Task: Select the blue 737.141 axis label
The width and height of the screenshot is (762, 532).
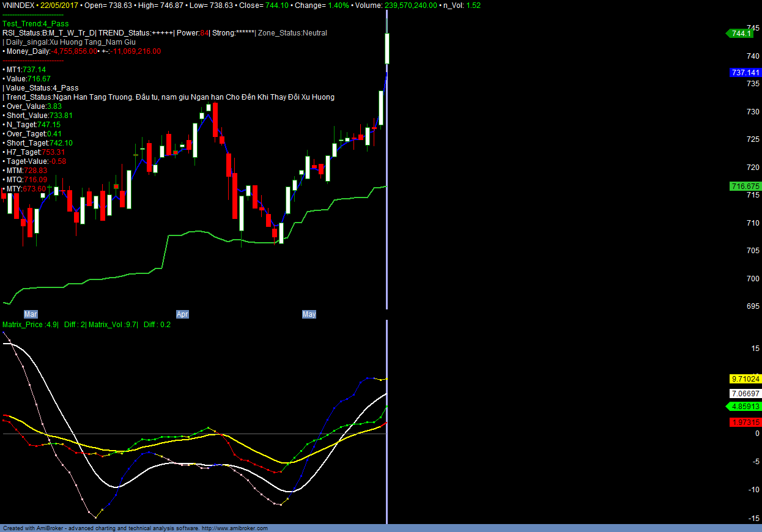Action: click(x=745, y=72)
